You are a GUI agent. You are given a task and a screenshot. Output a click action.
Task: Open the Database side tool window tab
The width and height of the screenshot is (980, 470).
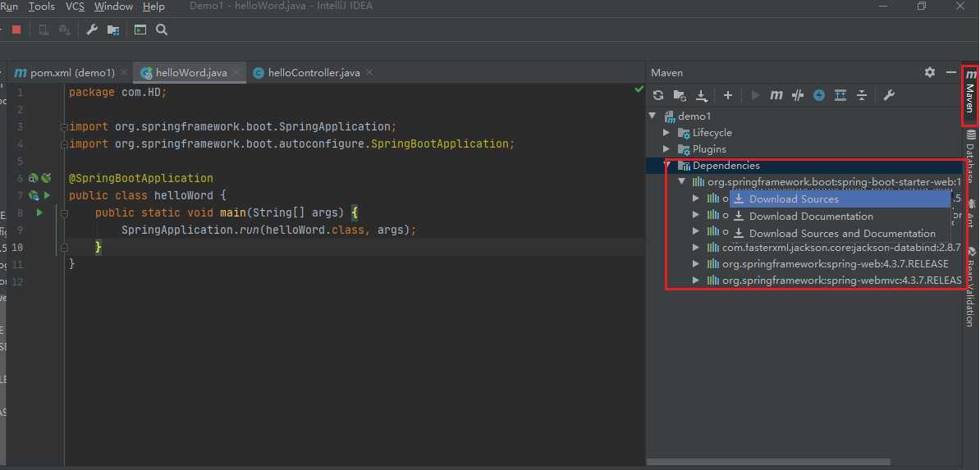(x=970, y=156)
